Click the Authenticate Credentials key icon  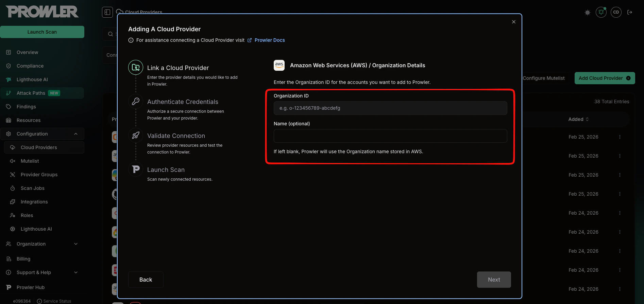point(136,101)
